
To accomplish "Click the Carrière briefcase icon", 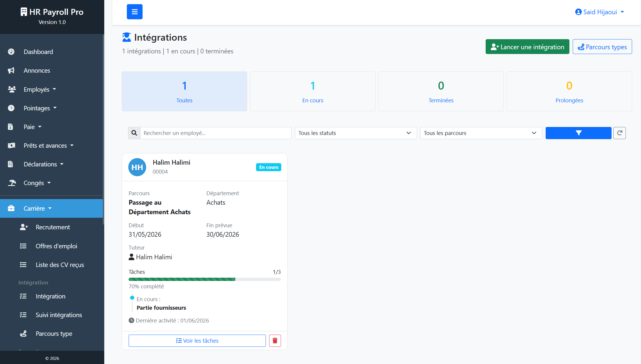I will coord(11,208).
